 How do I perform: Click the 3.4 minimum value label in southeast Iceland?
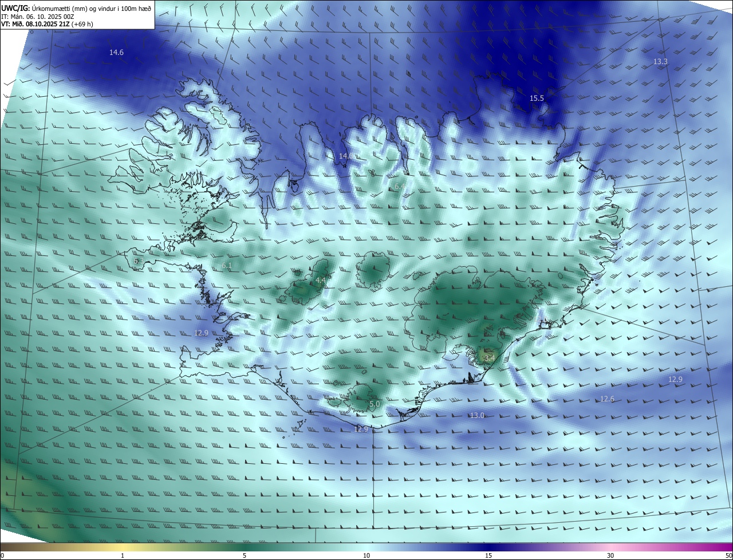tap(489, 357)
